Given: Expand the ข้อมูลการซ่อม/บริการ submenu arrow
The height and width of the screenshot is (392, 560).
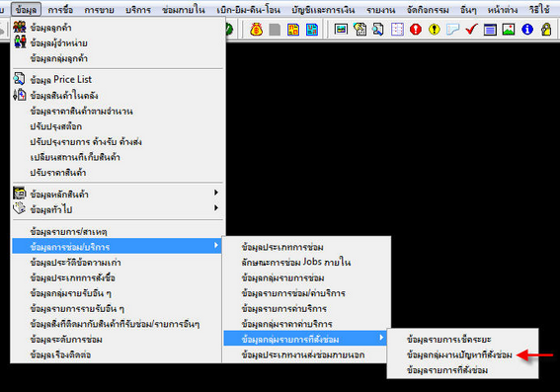Looking at the screenshot, I should pos(215,245).
